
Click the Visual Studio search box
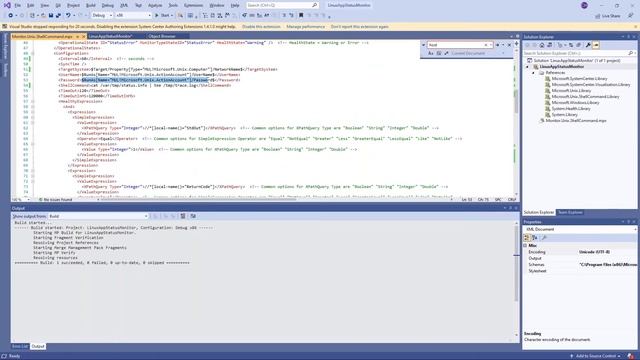tap(282, 5)
